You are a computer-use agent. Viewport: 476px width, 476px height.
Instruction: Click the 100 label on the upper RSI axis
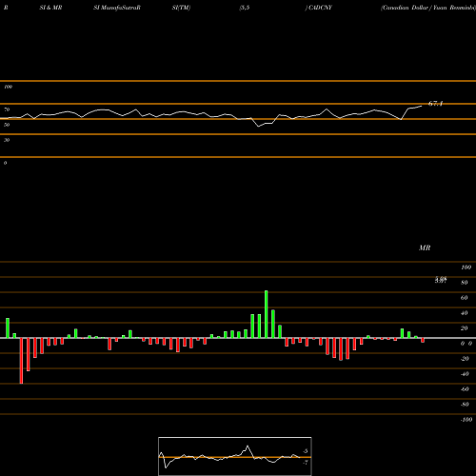(x=8, y=87)
